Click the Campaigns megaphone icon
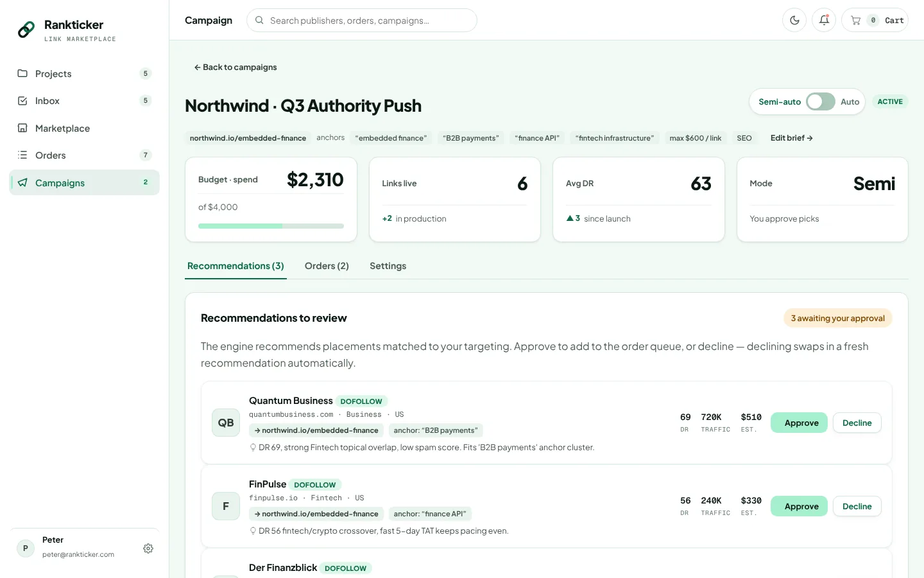This screenshot has height=578, width=924. (22, 182)
